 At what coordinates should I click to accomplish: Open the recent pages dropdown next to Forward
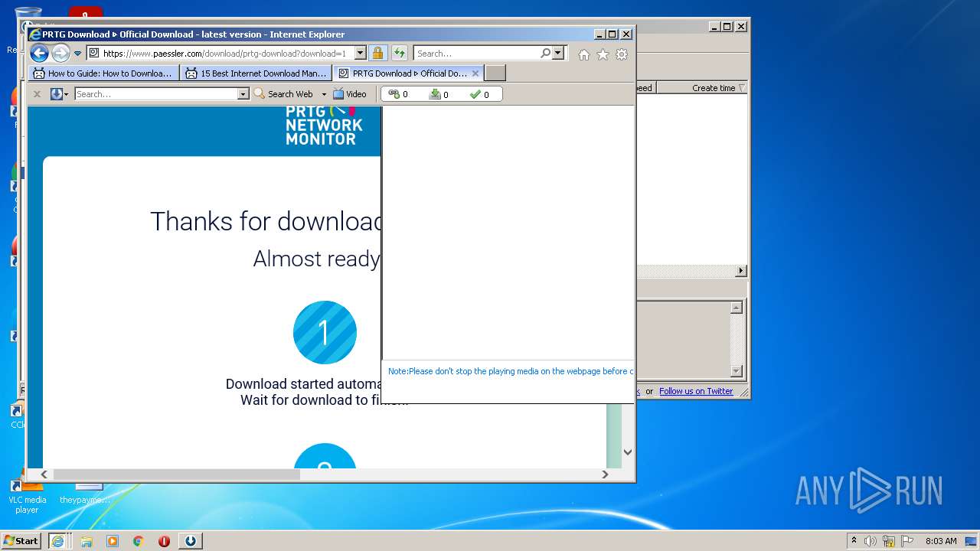click(x=77, y=54)
